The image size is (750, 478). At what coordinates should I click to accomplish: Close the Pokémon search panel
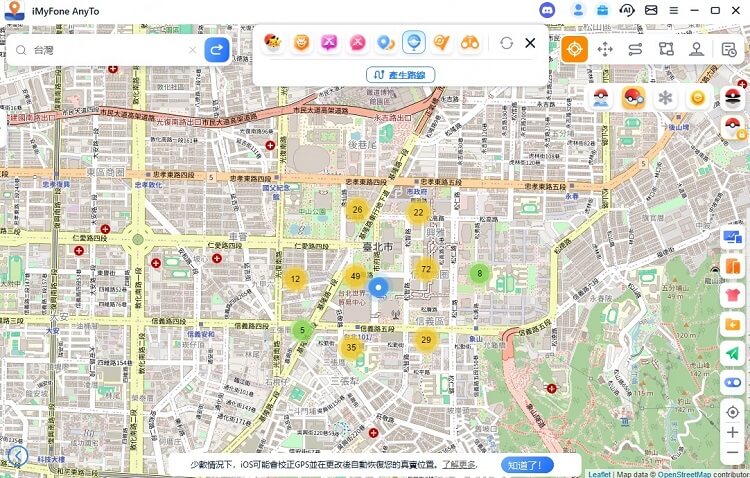click(530, 43)
